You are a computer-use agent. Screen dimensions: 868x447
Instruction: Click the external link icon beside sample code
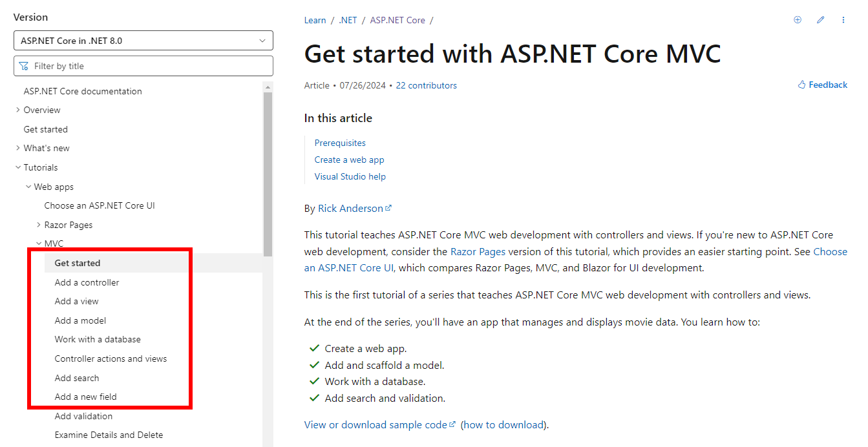tap(452, 424)
